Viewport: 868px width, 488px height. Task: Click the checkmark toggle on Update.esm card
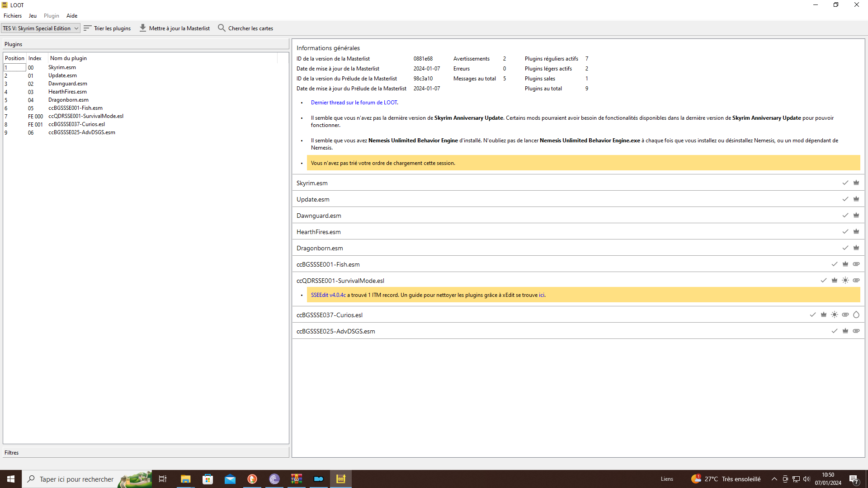[845, 199]
